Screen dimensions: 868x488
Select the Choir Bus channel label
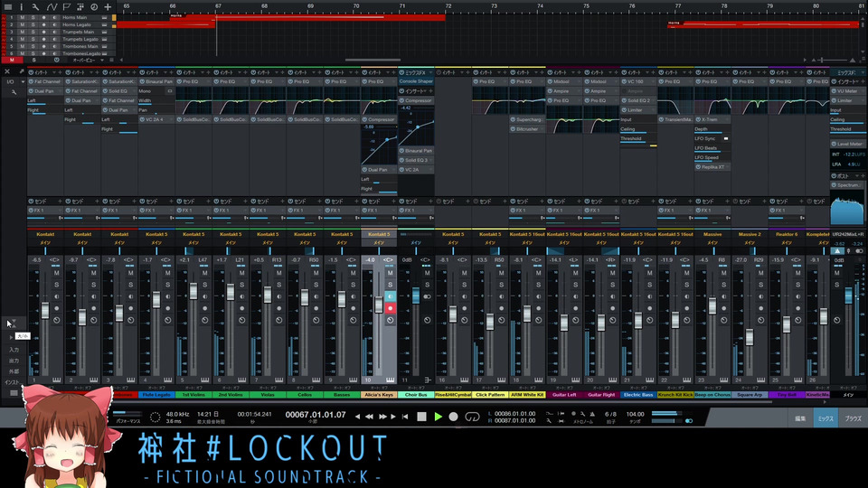(x=416, y=395)
